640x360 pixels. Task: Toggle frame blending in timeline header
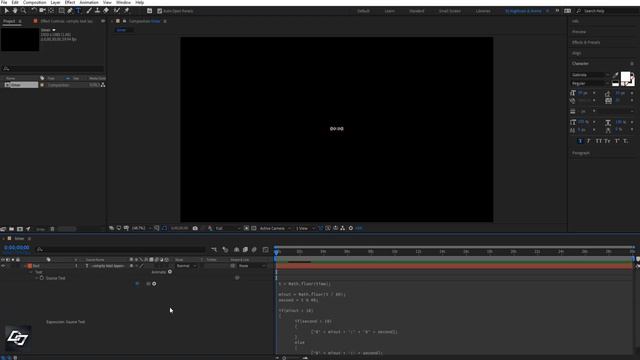(x=245, y=249)
